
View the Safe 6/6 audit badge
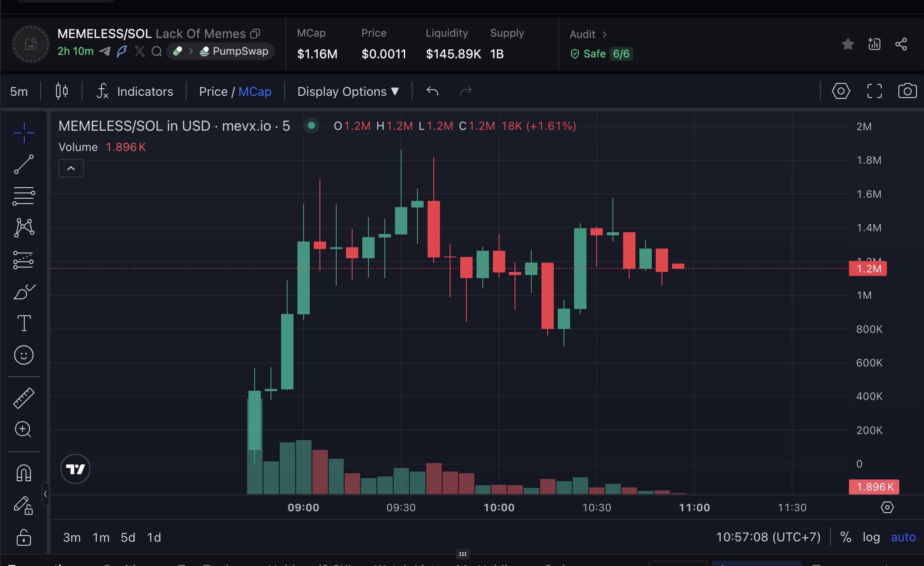(601, 54)
